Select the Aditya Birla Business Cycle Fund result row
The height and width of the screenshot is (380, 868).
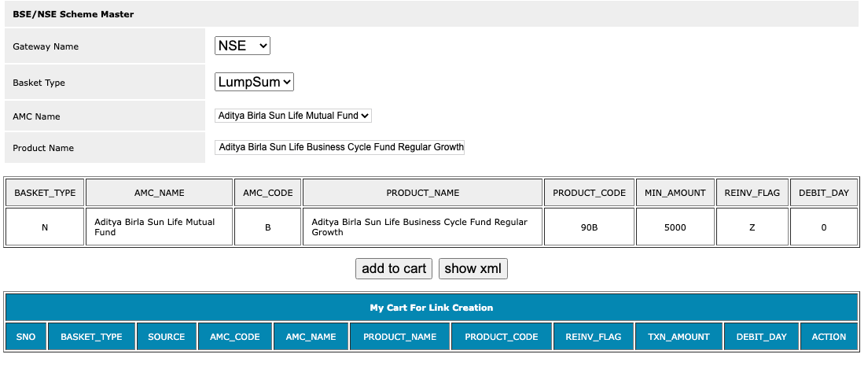click(x=431, y=227)
